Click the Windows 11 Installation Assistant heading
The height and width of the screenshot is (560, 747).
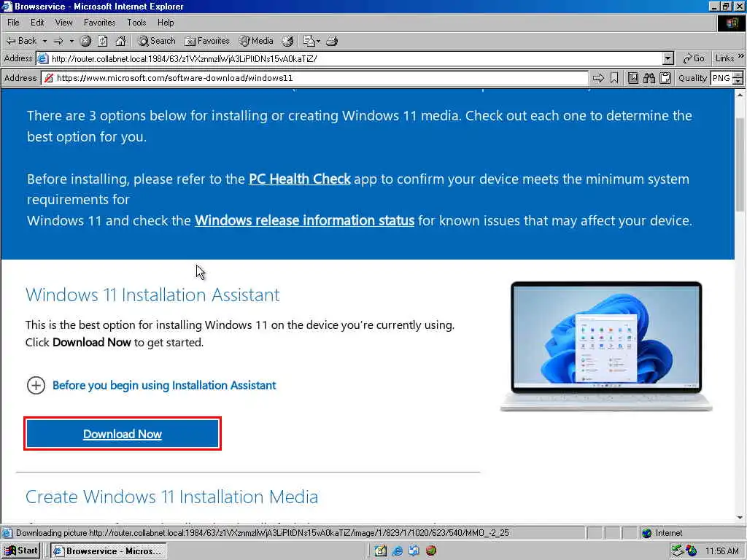point(152,295)
